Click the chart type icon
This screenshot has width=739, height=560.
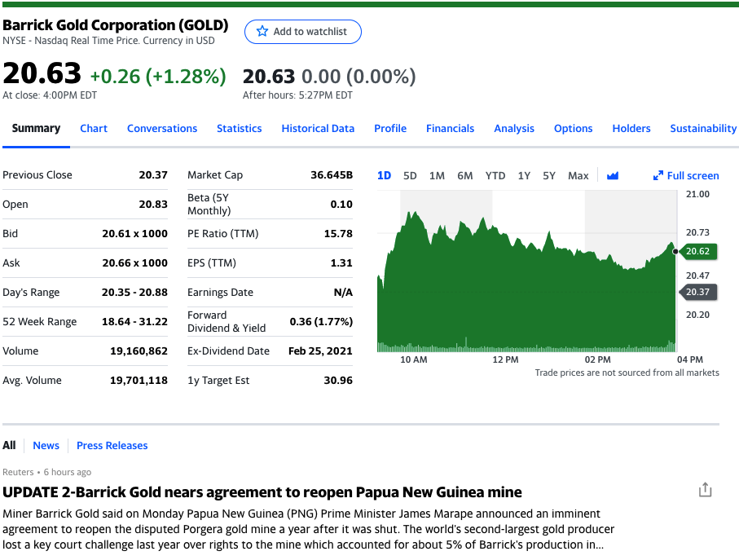click(x=613, y=175)
